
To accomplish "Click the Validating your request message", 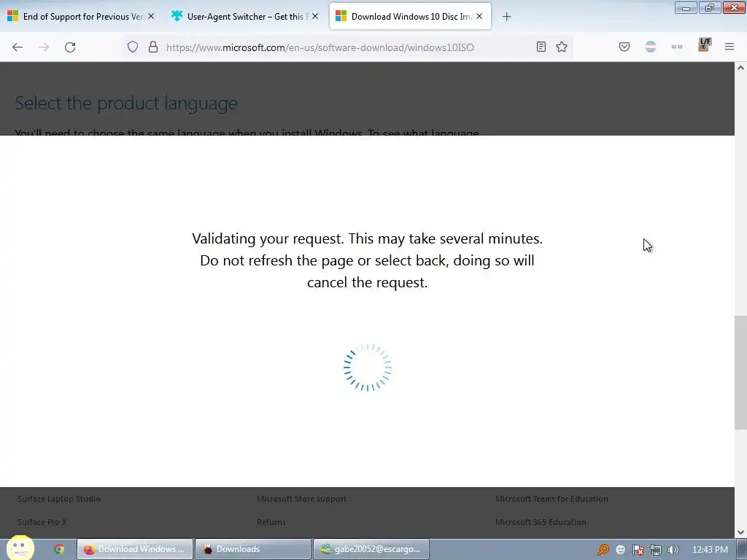I will (x=368, y=260).
